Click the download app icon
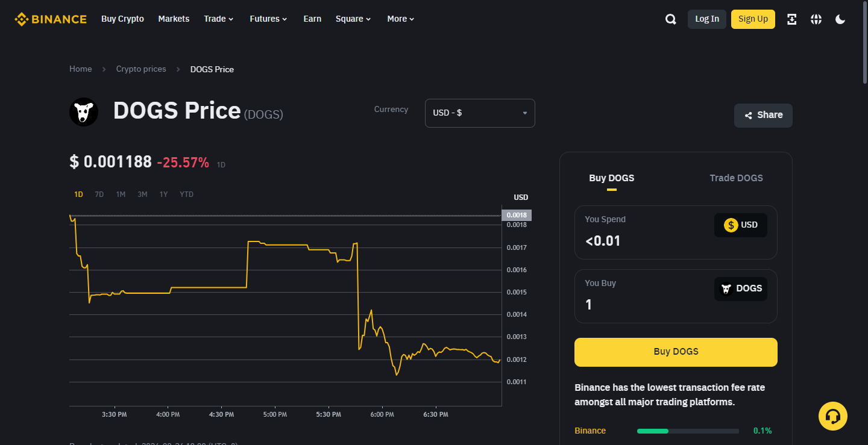This screenshot has height=445, width=868. [x=792, y=19]
